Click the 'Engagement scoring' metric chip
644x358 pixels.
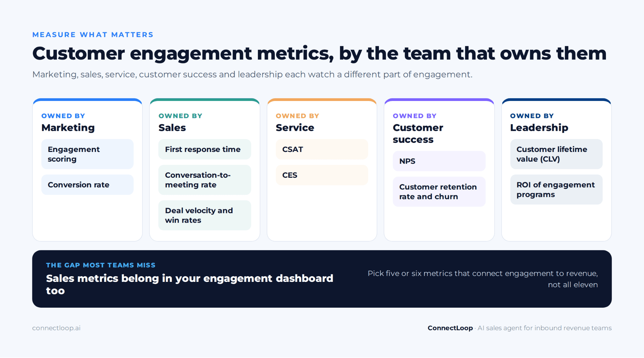pos(87,154)
